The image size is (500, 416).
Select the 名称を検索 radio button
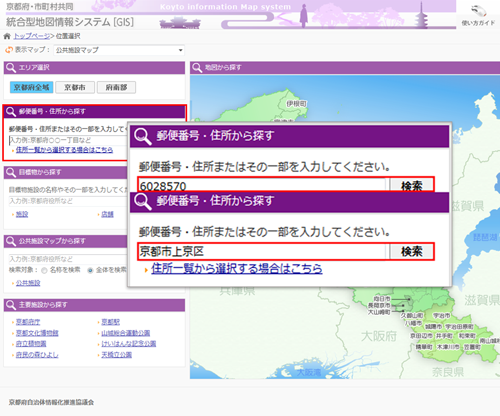(x=44, y=271)
